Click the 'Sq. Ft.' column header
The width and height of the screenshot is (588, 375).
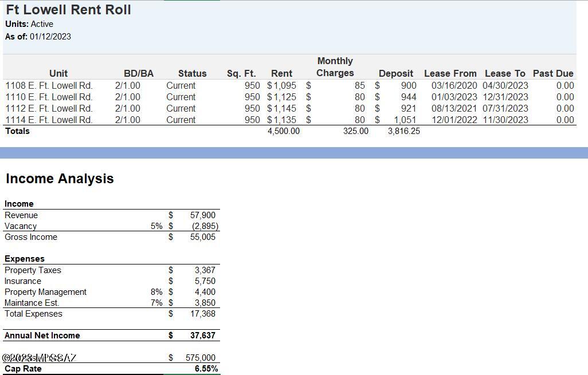point(241,73)
